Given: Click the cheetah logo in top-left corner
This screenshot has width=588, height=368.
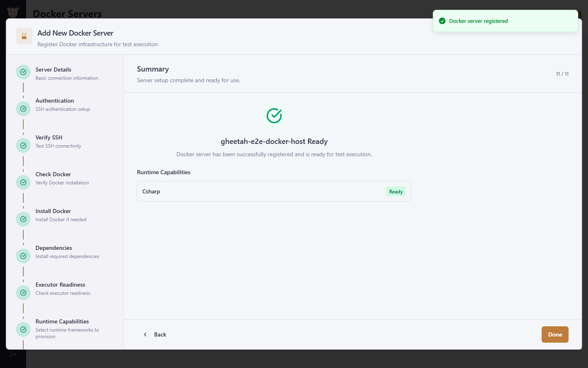Looking at the screenshot, I should (13, 13).
